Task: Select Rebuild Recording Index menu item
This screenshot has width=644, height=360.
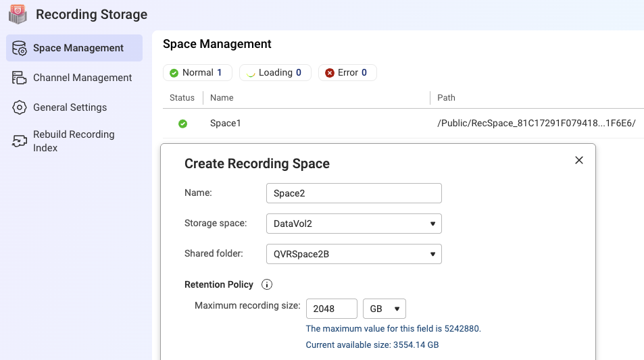Action: [74, 141]
